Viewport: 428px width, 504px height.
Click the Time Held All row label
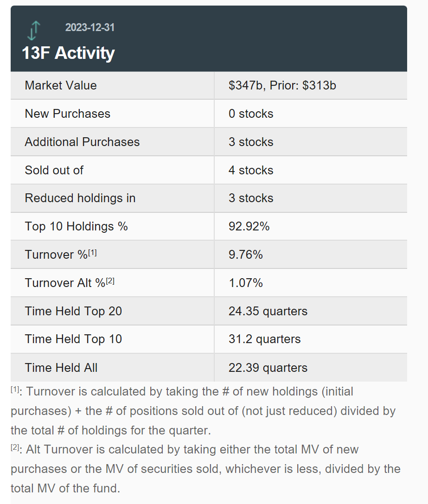click(x=61, y=368)
